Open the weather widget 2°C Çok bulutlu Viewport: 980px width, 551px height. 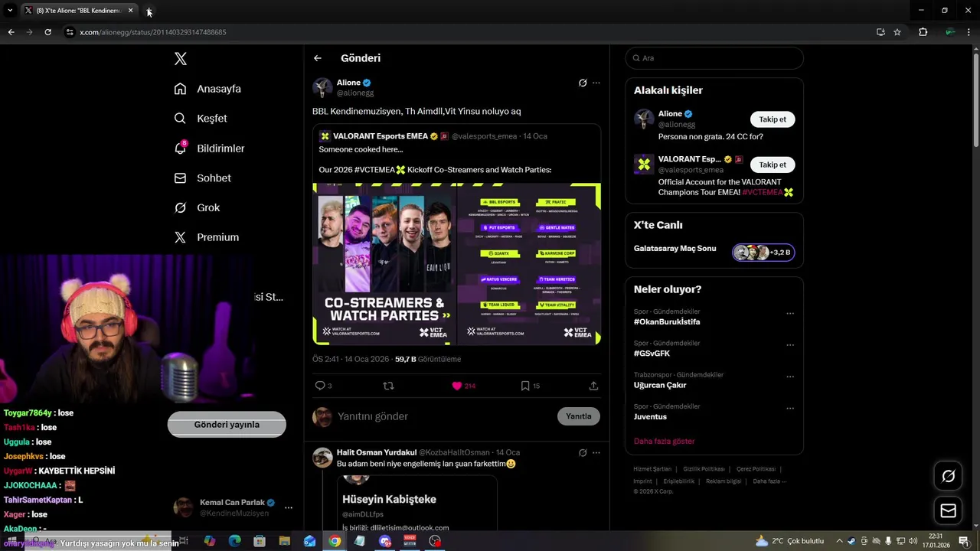point(789,541)
